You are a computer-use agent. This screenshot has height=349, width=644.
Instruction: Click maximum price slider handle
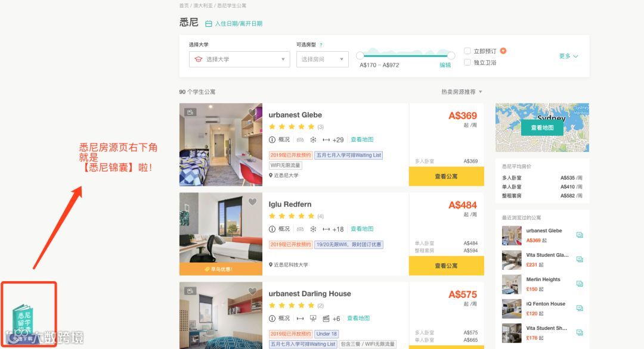tap(451, 55)
